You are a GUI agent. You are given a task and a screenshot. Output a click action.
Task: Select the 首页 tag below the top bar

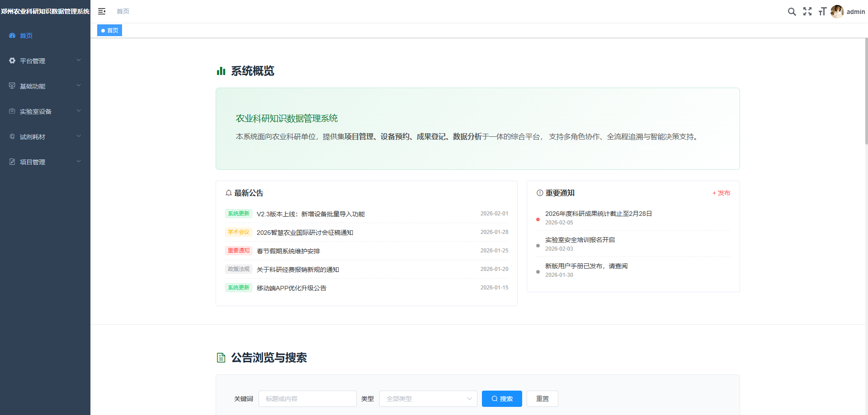(109, 30)
